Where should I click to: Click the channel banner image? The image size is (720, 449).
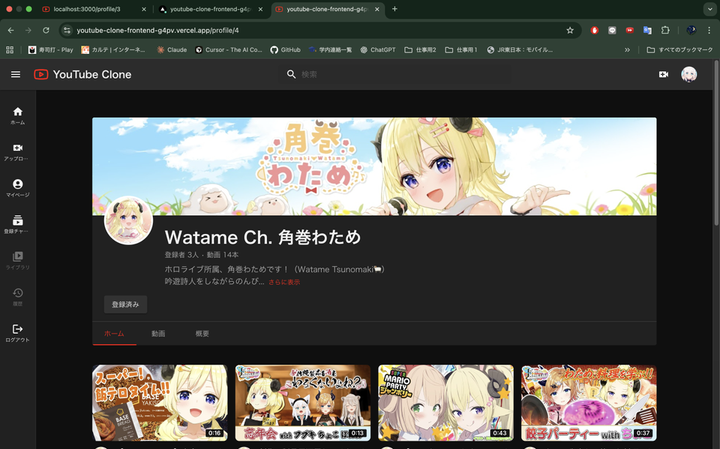(374, 166)
